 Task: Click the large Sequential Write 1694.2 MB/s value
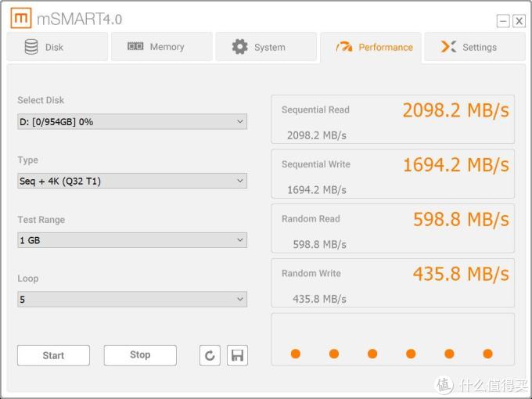455,165
